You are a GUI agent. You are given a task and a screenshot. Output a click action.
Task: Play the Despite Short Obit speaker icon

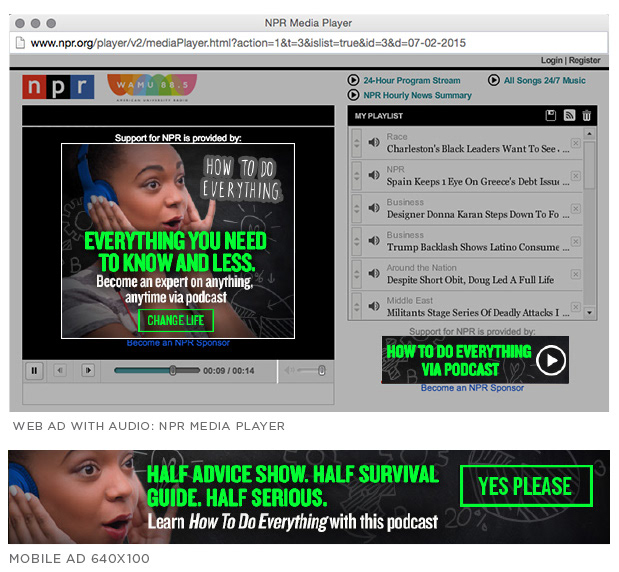coord(374,273)
